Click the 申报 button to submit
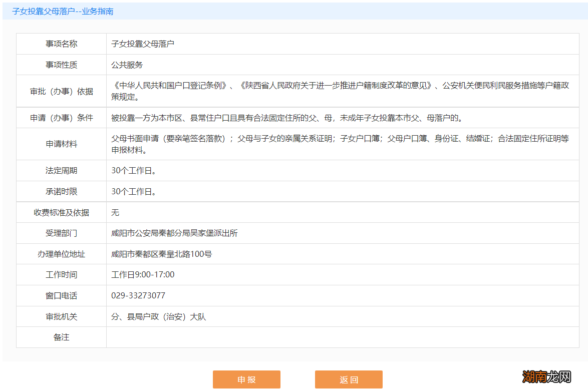The image size is (588, 390). [246, 379]
